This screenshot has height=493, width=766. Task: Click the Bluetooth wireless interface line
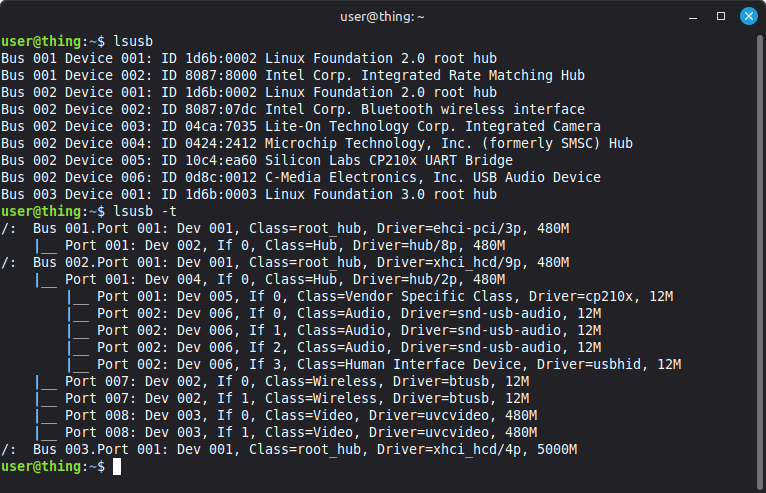pyautogui.click(x=292, y=110)
